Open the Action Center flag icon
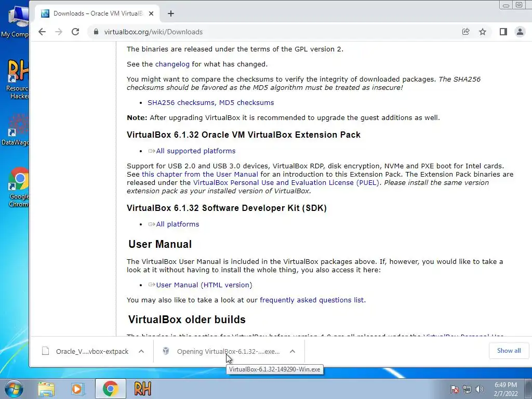 [x=454, y=389]
